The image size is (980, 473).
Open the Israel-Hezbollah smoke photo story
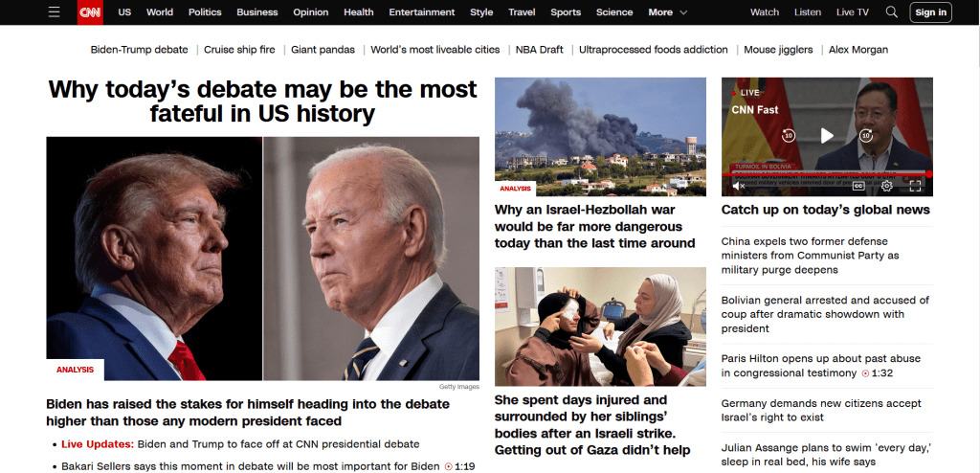600,136
